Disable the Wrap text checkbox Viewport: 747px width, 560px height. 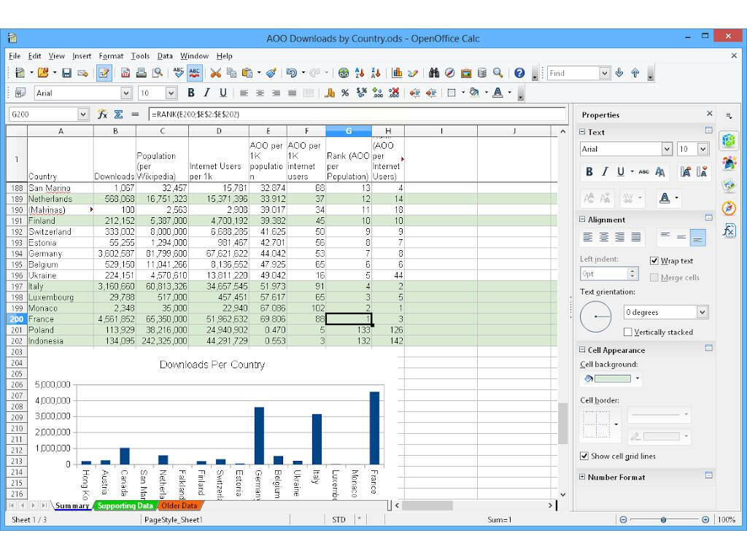click(x=654, y=261)
